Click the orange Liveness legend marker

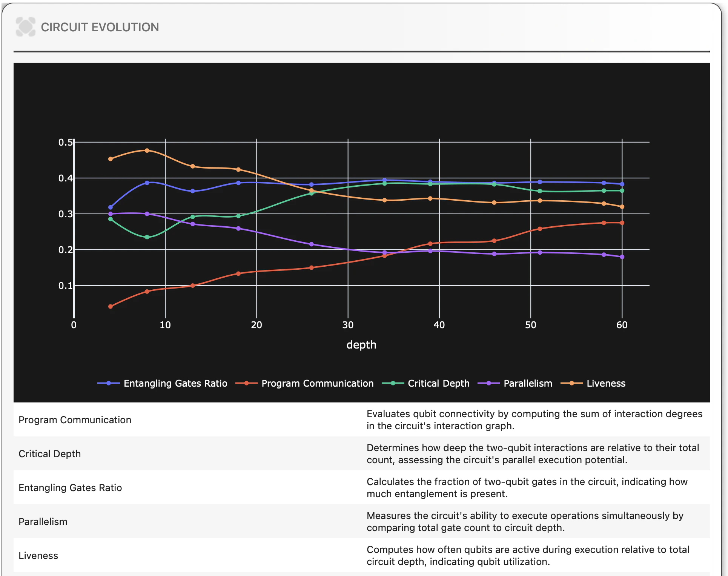pyautogui.click(x=572, y=383)
